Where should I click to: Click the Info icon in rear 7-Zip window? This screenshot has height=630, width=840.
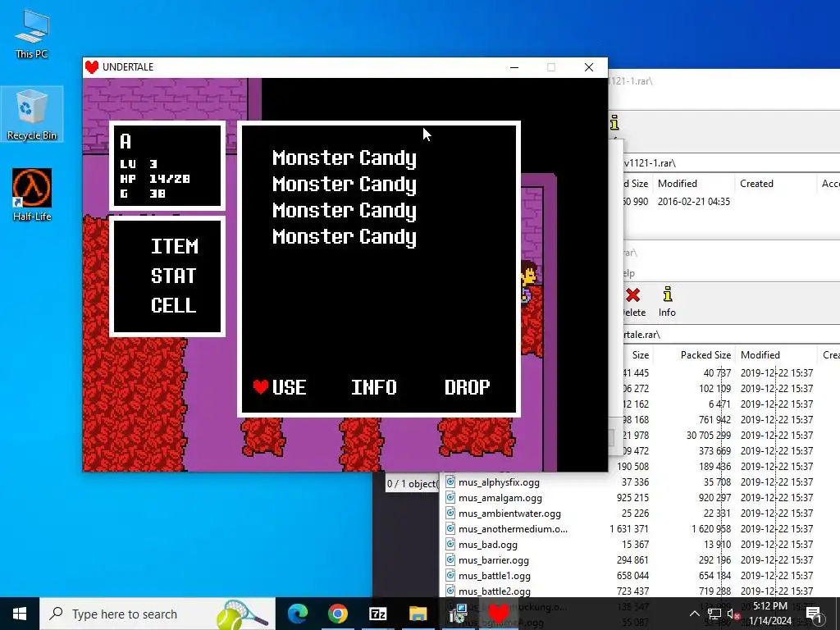(614, 123)
